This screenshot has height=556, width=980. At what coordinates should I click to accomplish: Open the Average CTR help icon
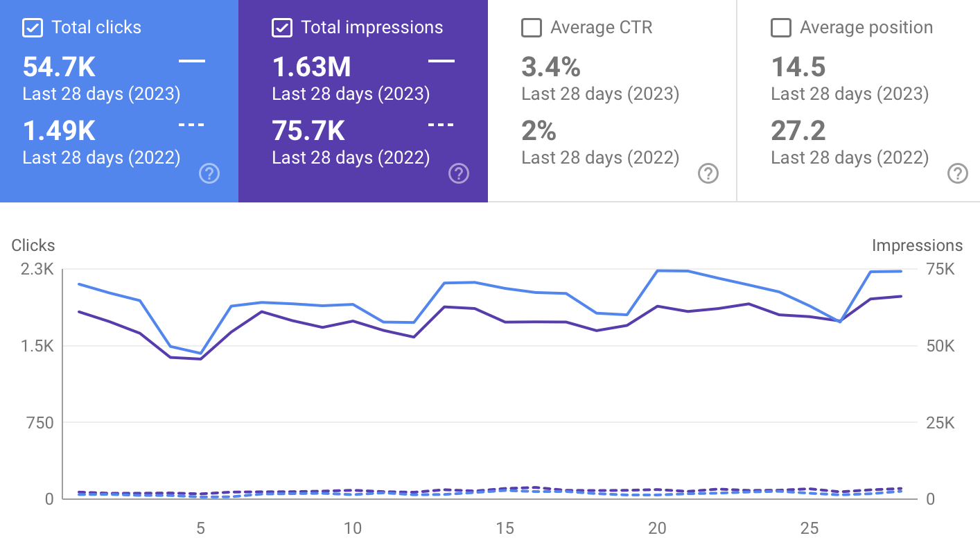(708, 174)
